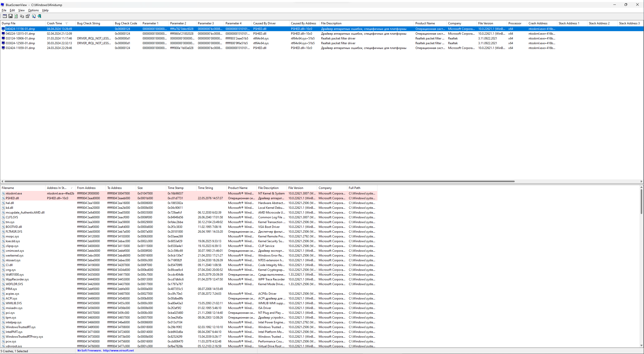644x354 pixels.
Task: Click icon beside 033124-10906-01.dmp
Action: click(3, 38)
